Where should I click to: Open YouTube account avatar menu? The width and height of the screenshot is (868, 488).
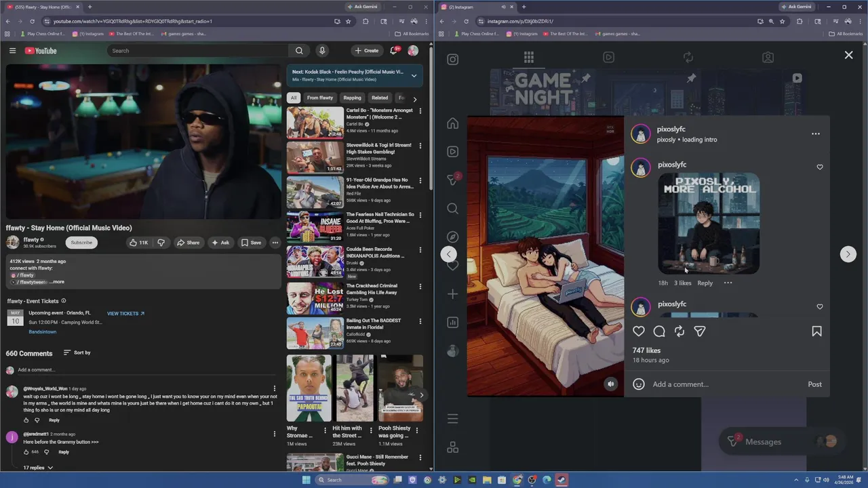413,51
